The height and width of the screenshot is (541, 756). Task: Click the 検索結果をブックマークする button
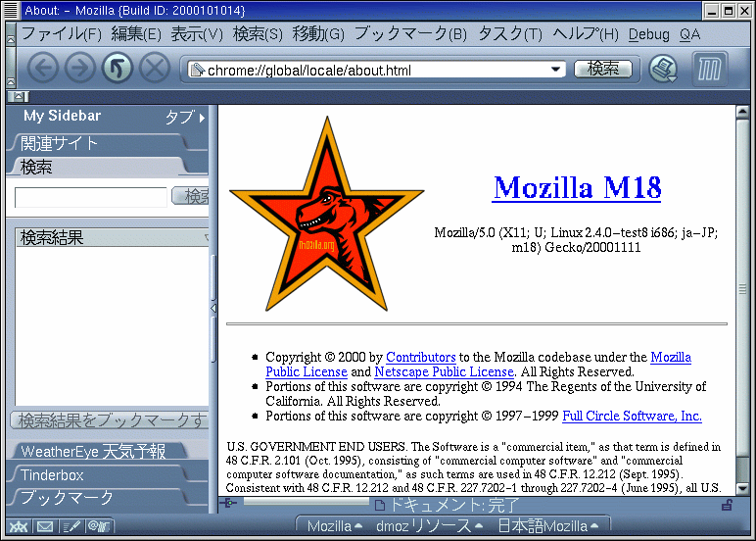[x=110, y=420]
